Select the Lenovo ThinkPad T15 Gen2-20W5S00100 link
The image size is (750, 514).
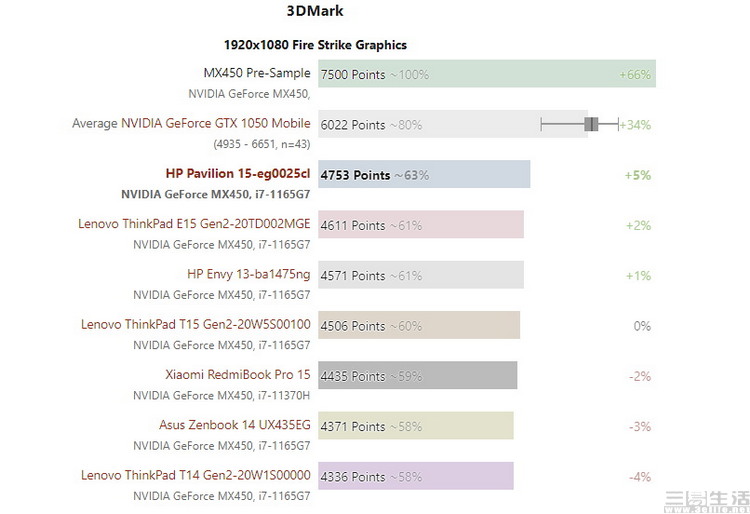[196, 324]
